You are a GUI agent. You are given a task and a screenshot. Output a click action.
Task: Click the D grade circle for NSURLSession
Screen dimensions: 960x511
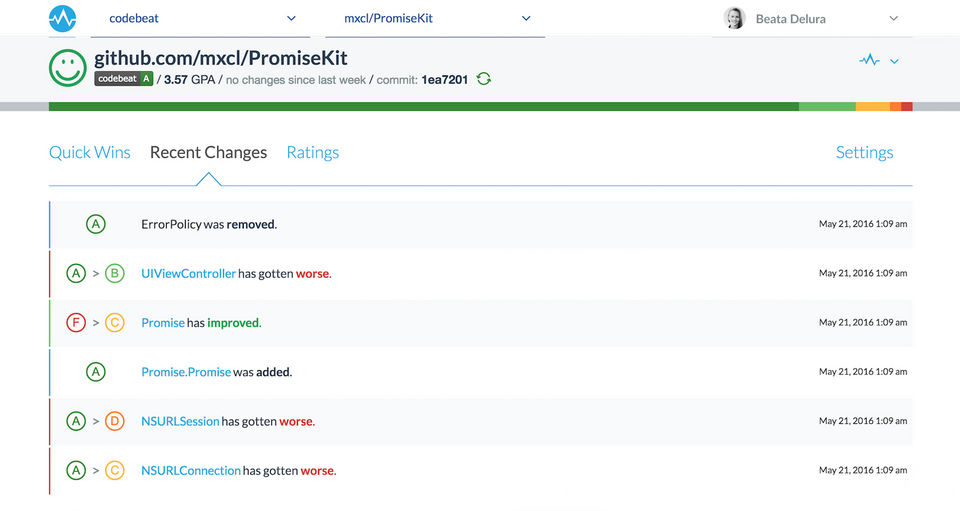(x=115, y=421)
